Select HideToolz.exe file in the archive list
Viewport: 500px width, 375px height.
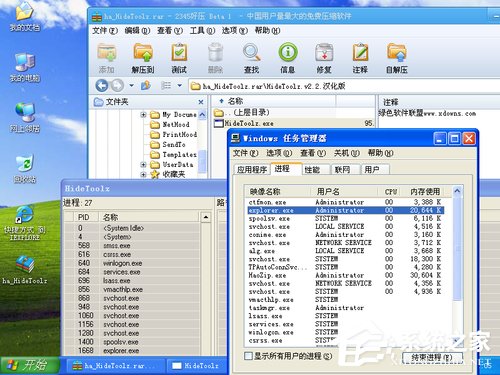(249, 123)
